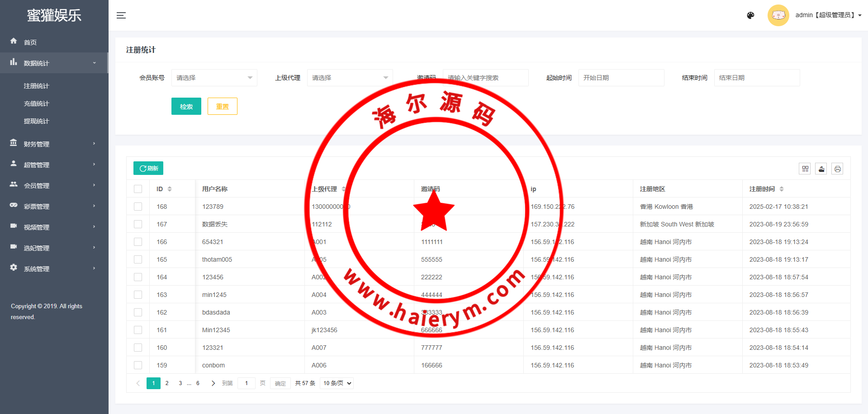Go to next page arrow in pagination
868x414 pixels.
tap(213, 383)
